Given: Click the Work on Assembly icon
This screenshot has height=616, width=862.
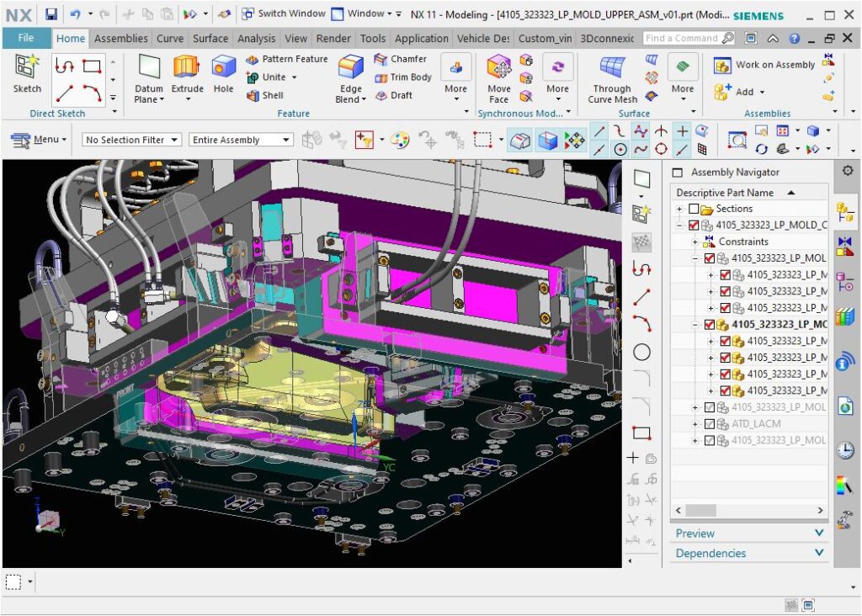Looking at the screenshot, I should (721, 66).
